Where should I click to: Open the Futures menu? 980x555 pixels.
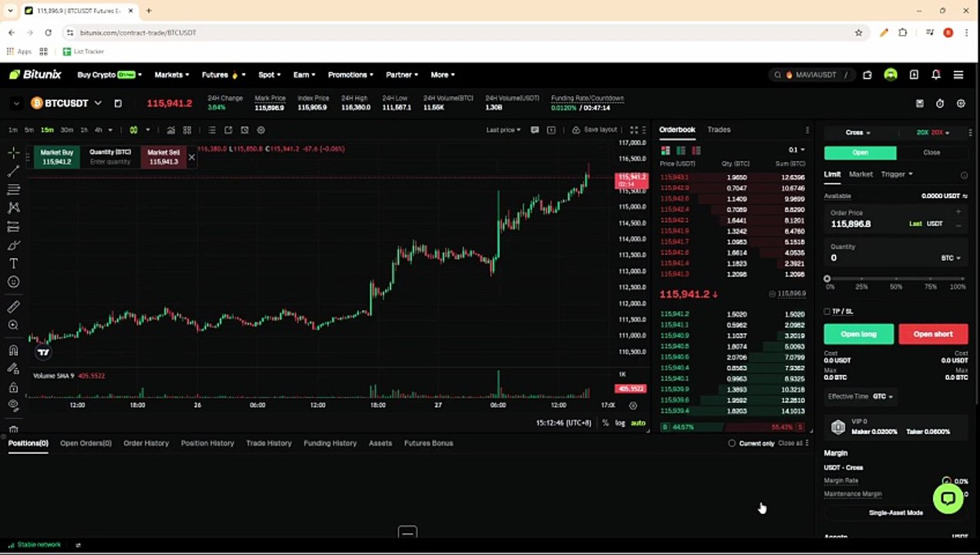[x=223, y=75]
